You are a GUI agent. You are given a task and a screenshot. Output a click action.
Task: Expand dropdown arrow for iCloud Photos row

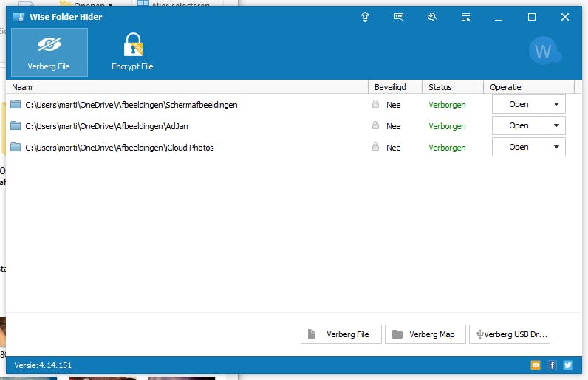pos(556,147)
